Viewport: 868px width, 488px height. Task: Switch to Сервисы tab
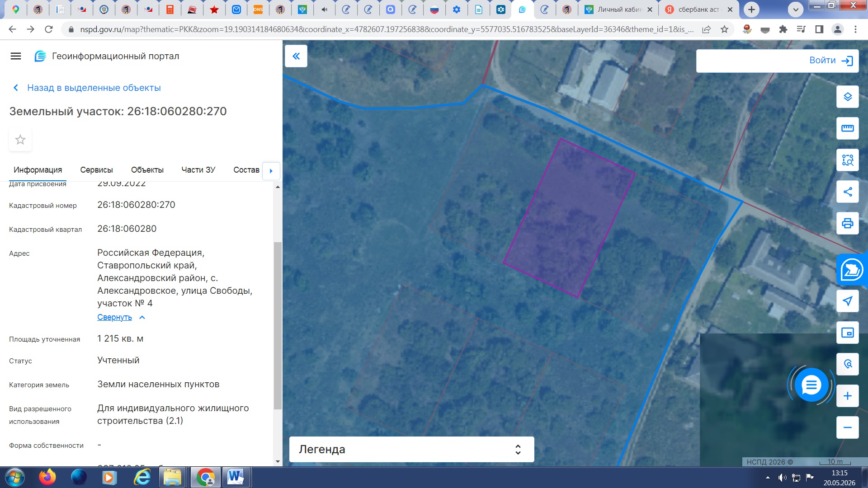[96, 170]
